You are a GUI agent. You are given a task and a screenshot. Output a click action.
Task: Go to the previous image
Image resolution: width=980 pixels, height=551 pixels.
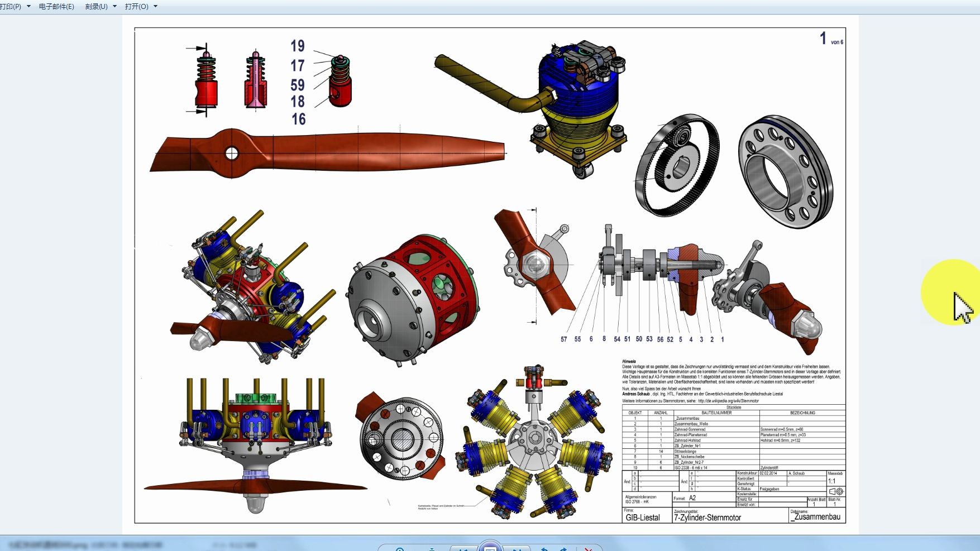click(x=463, y=549)
